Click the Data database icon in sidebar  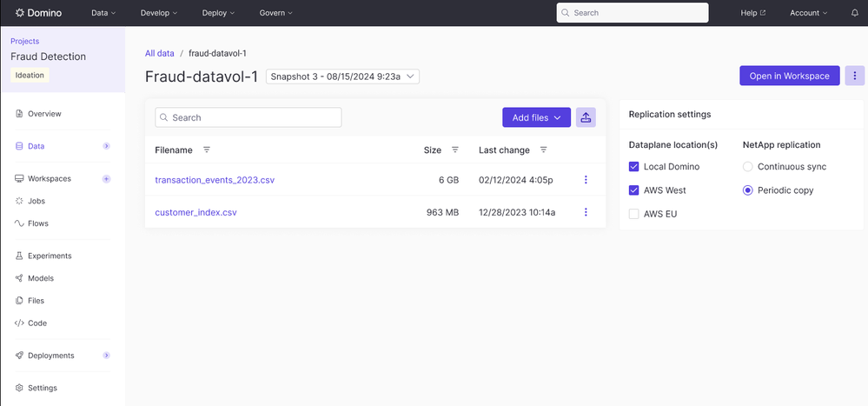19,146
